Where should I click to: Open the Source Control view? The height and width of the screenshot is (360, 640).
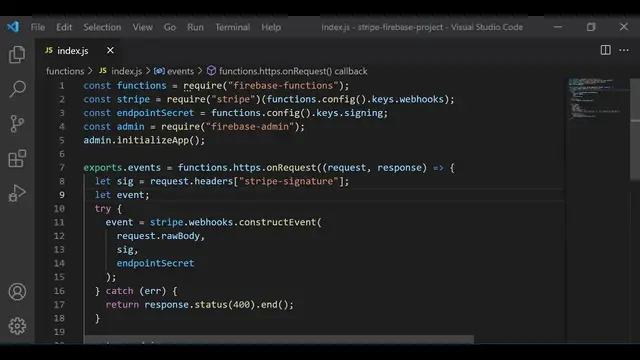tap(17, 123)
